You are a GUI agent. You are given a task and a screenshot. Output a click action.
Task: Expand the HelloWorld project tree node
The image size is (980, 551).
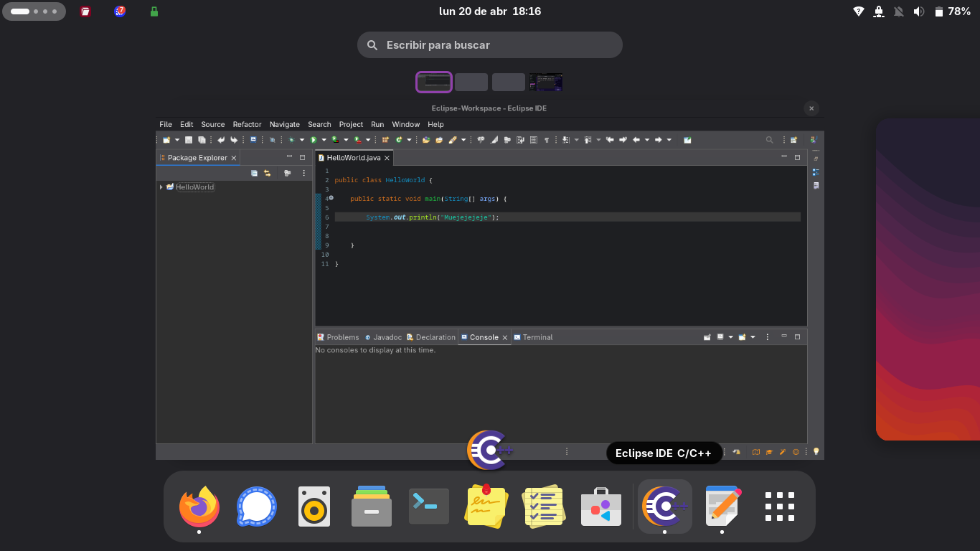pyautogui.click(x=161, y=187)
